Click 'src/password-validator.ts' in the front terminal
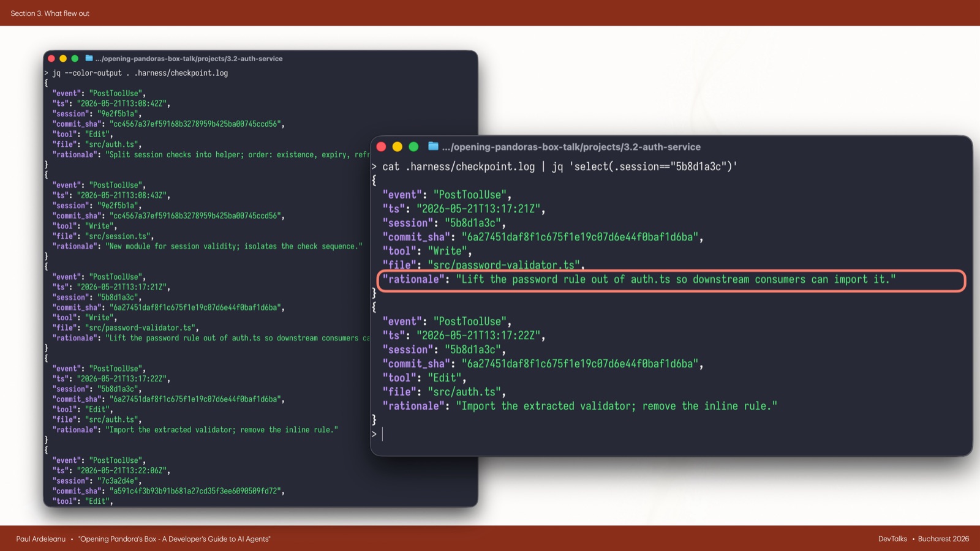The width and height of the screenshot is (980, 551). tap(506, 265)
